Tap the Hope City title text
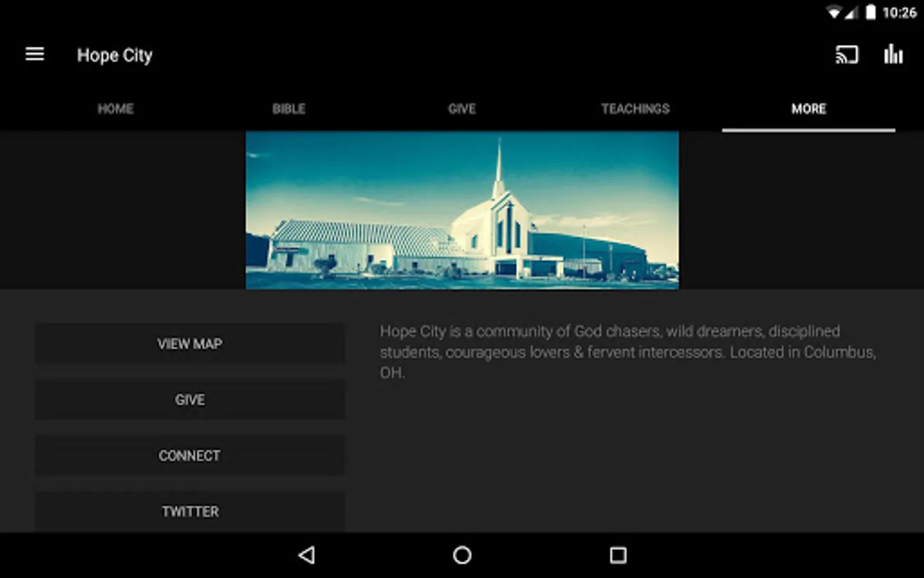Viewport: 924px width, 578px height. click(115, 55)
